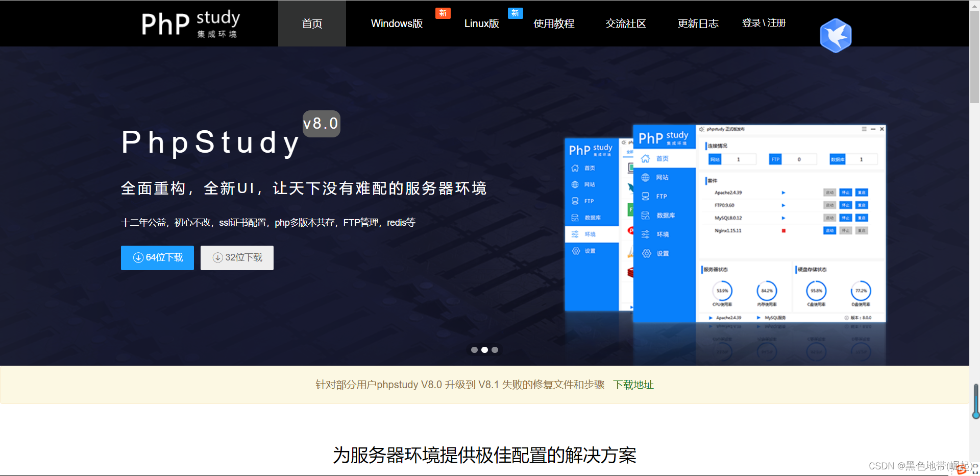Screen dimensions: 980x476
Task: Click the D盘使用率 gauge in the preview
Action: click(861, 291)
